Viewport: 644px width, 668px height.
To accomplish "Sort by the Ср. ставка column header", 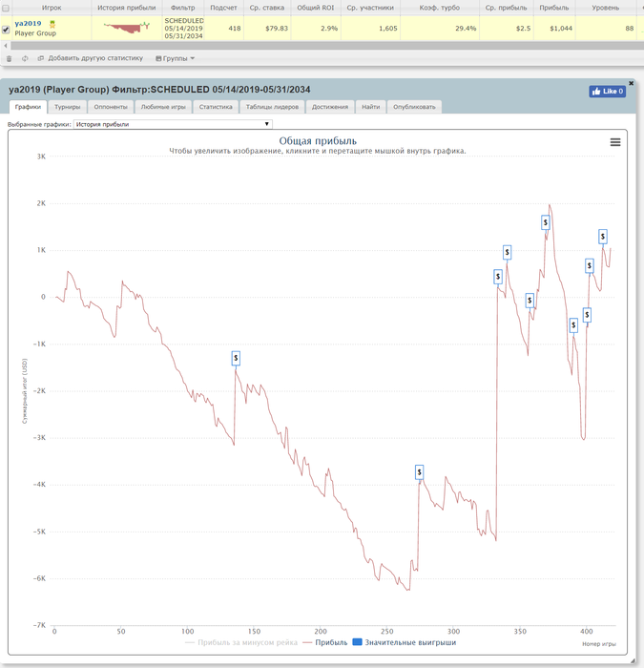I will click(267, 8).
